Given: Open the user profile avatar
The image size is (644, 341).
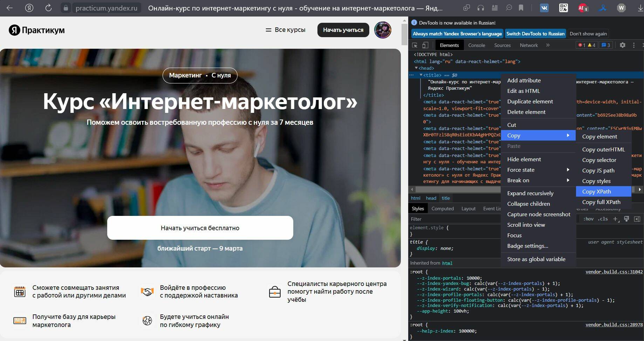Looking at the screenshot, I should click(383, 30).
